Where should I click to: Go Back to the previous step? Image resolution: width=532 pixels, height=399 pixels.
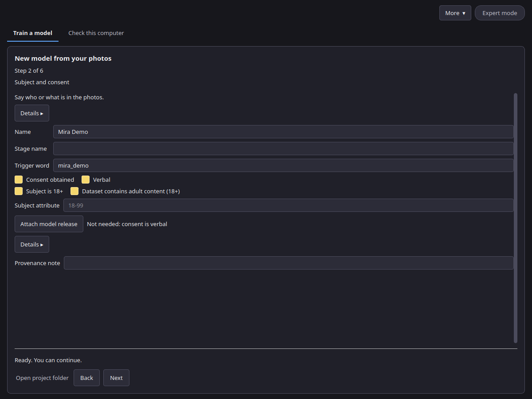pos(86,378)
